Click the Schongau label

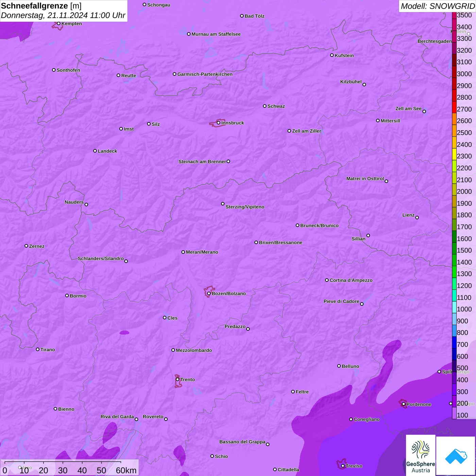159,5
